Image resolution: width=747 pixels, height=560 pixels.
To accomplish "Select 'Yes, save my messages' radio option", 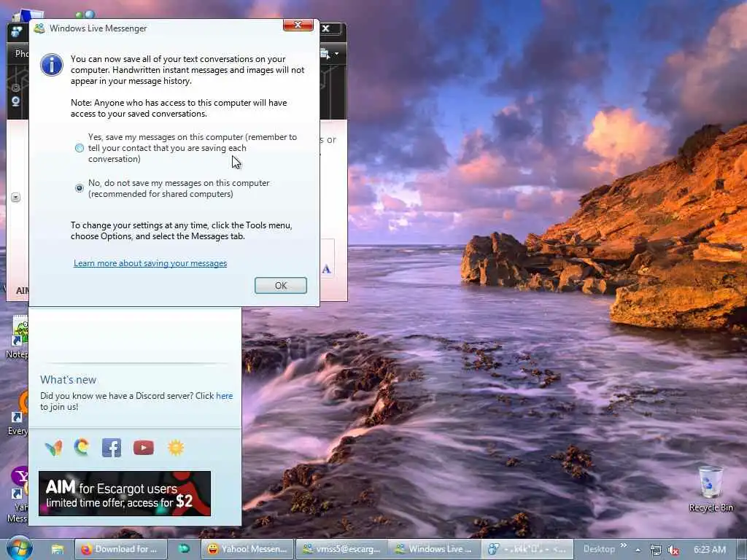I will coord(80,148).
